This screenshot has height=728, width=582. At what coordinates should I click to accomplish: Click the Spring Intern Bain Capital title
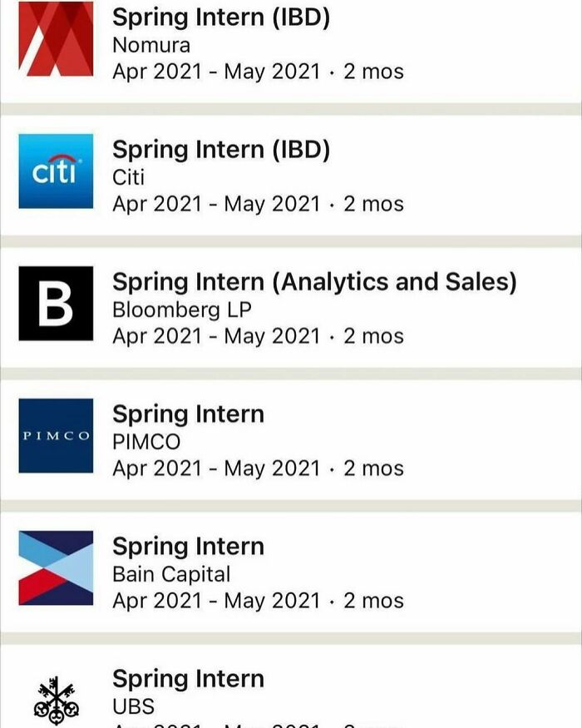(188, 546)
